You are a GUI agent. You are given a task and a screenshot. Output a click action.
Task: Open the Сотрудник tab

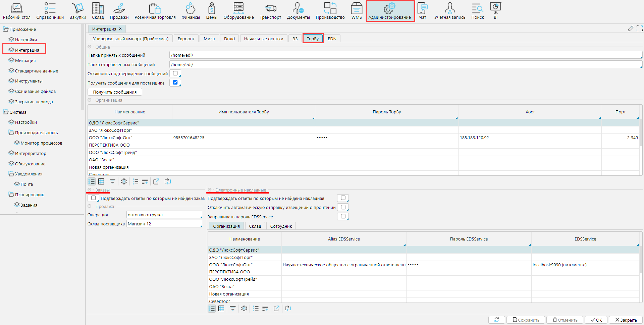[x=281, y=226]
